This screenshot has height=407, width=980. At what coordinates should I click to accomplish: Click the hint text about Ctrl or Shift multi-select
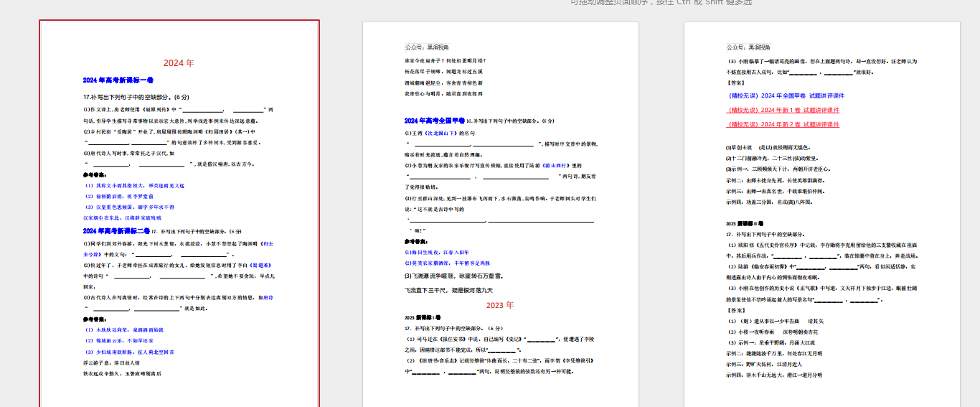(661, 3)
